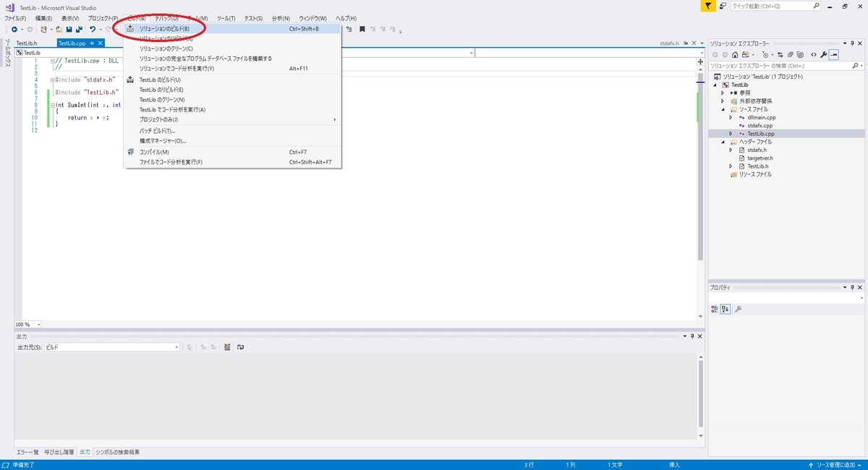Click the New Project icon in toolbar
Screen dimensions: 868x470
[x=44, y=30]
